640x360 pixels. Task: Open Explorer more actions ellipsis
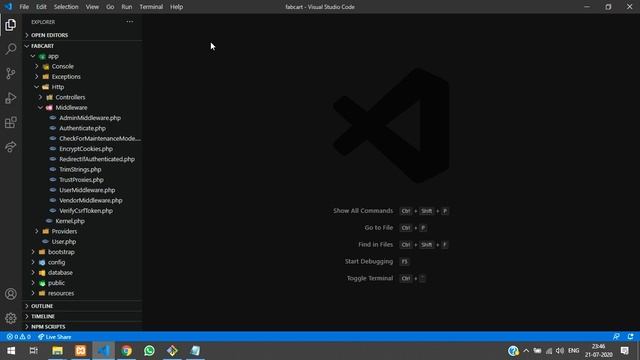click(x=129, y=22)
